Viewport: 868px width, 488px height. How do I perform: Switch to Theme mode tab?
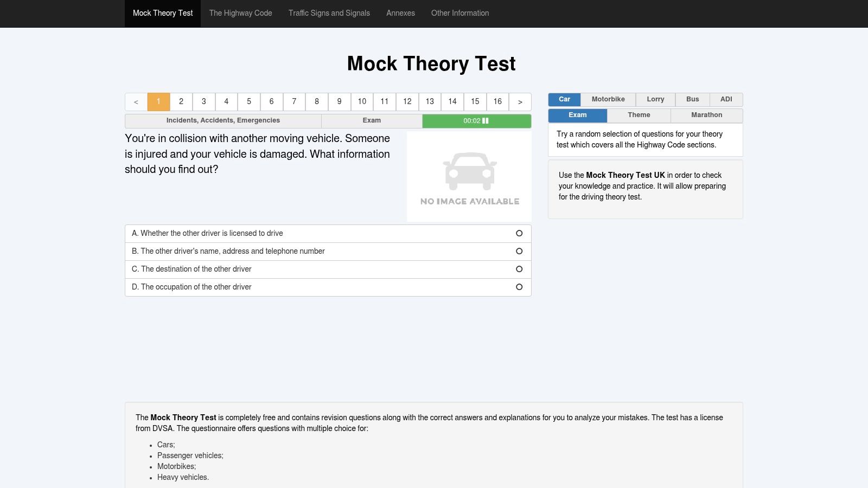coord(639,115)
